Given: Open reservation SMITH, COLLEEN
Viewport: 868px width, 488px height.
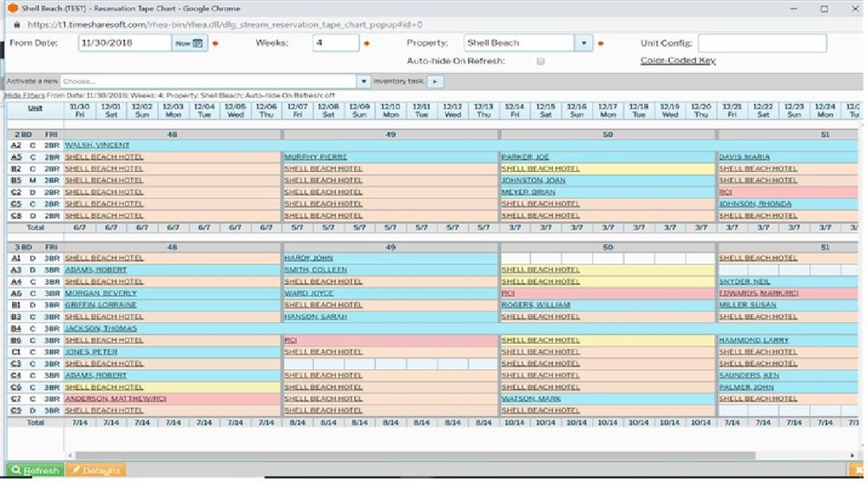Looking at the screenshot, I should pyautogui.click(x=316, y=270).
